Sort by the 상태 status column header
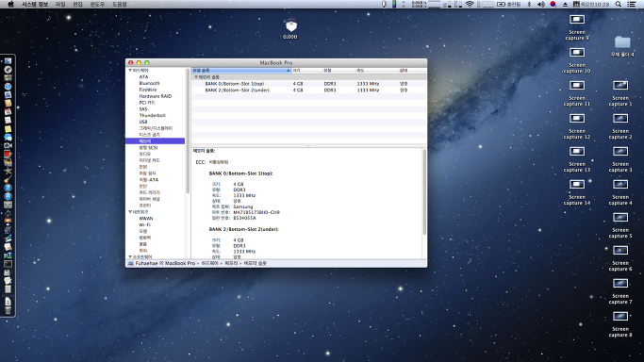Screen dimensions: 644x362 pos(412,71)
